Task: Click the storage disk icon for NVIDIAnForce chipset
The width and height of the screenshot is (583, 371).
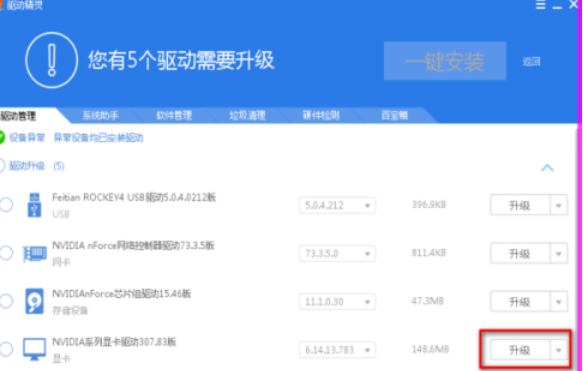Action: click(35, 301)
